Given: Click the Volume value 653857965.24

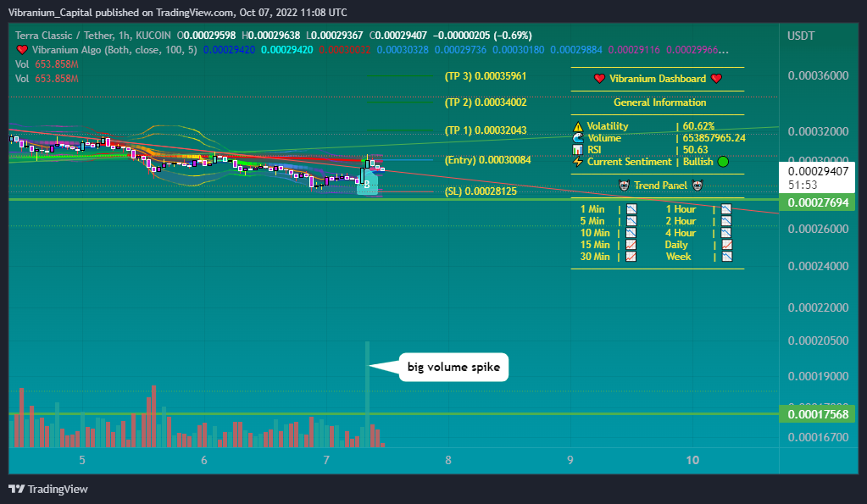Looking at the screenshot, I should pos(714,138).
